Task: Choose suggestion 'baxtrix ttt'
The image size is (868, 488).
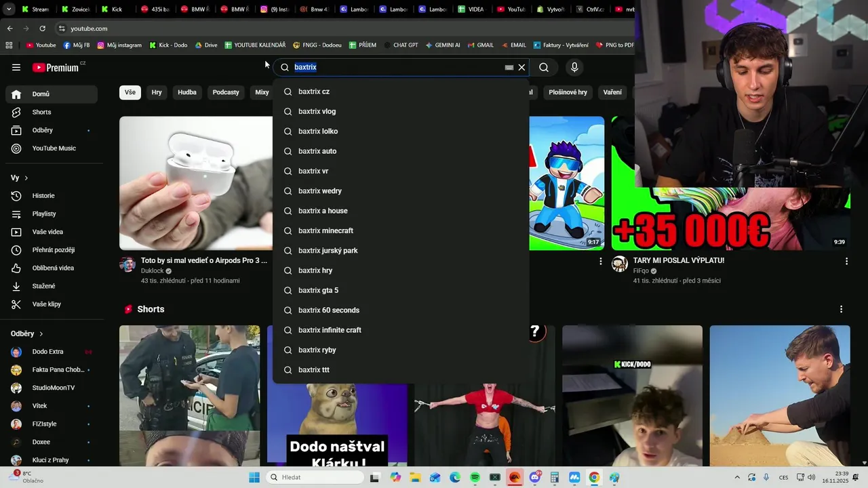Action: 401,369
